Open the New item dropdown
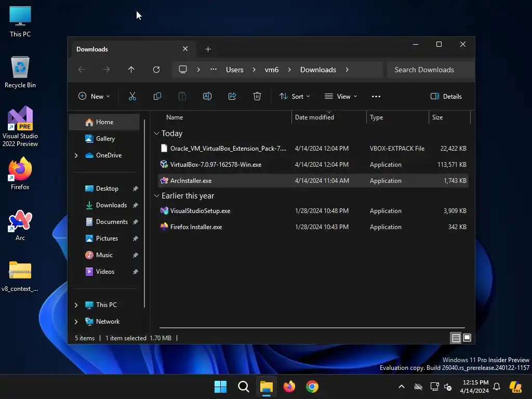Screen dimensions: 532x399 point(94,96)
